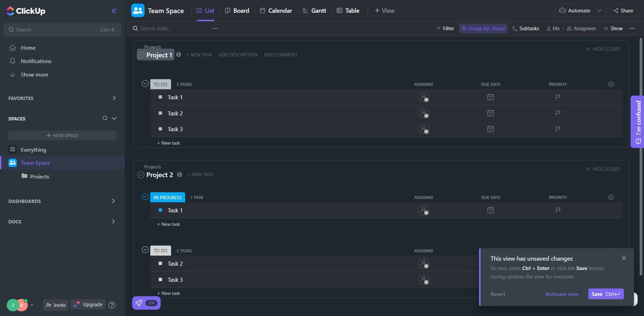
Task: Click assignee icon for Task 1 in Project 1
Action: tap(423, 97)
